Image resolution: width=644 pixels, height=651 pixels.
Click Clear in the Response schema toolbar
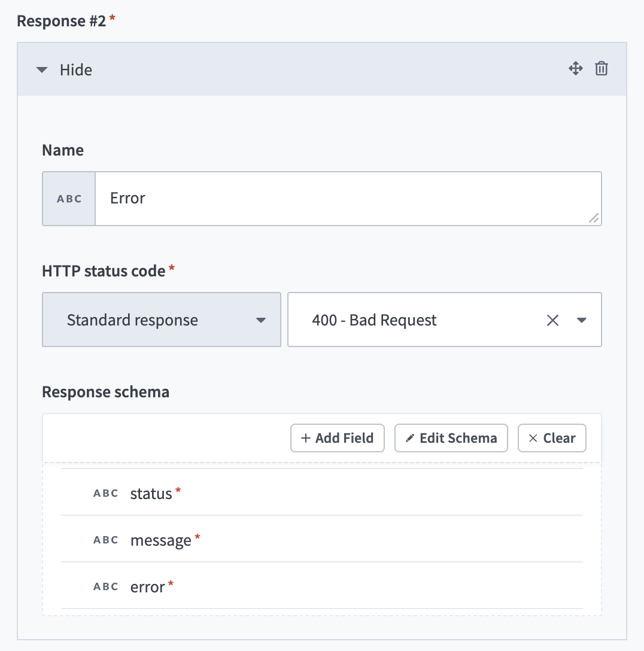click(551, 438)
